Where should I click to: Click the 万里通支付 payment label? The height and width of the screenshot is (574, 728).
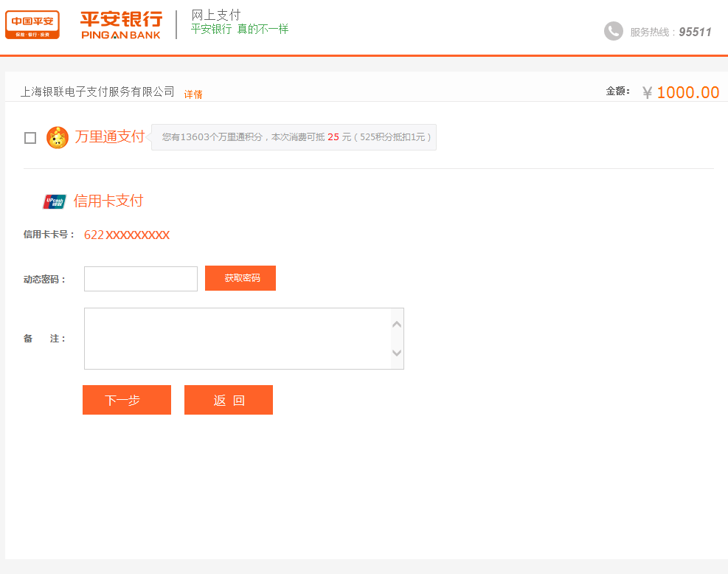click(x=110, y=136)
